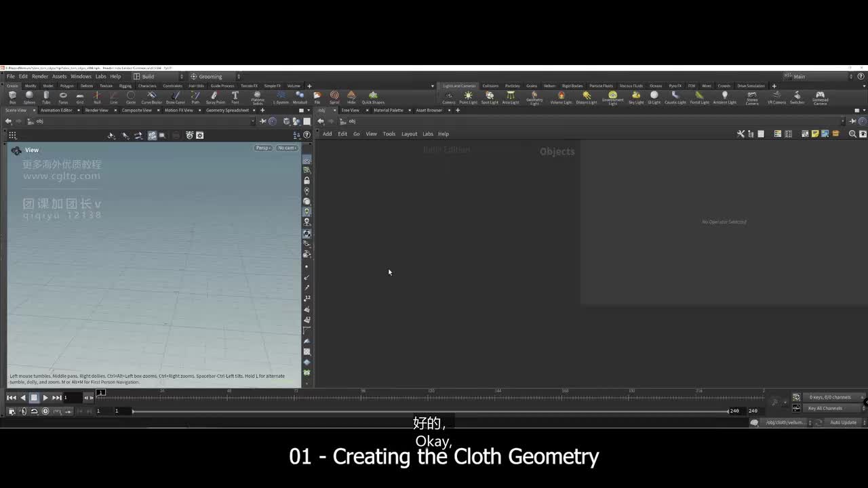This screenshot has width=868, height=488.
Task: Open the Grooming radial menu dropdown
Action: 216,77
